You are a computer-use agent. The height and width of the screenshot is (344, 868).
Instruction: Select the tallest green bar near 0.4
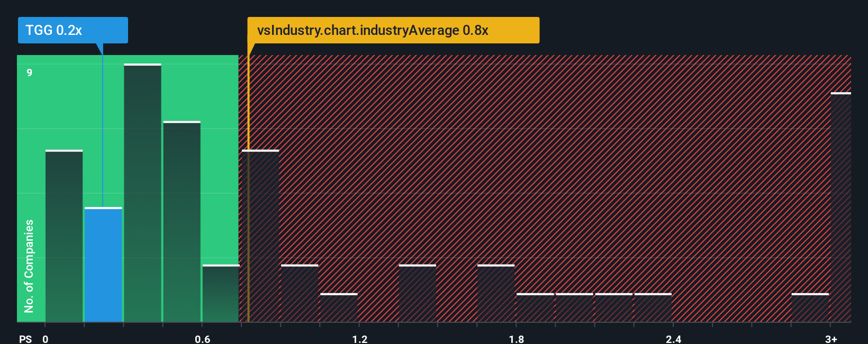(142, 193)
